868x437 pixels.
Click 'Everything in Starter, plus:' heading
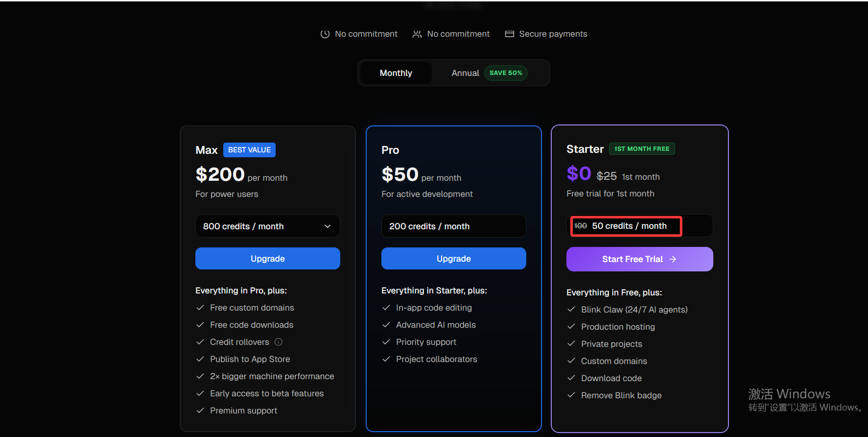point(434,291)
